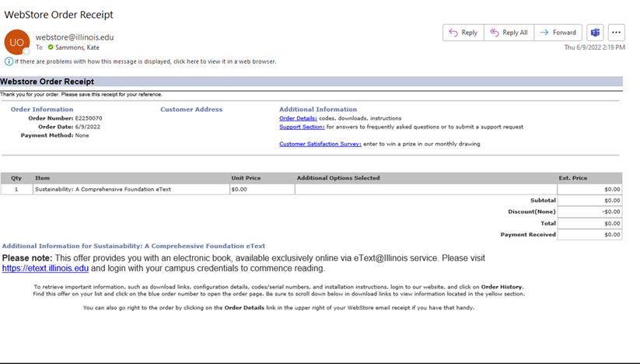
Task: Click the Discount(None) label
Action: [531, 212]
